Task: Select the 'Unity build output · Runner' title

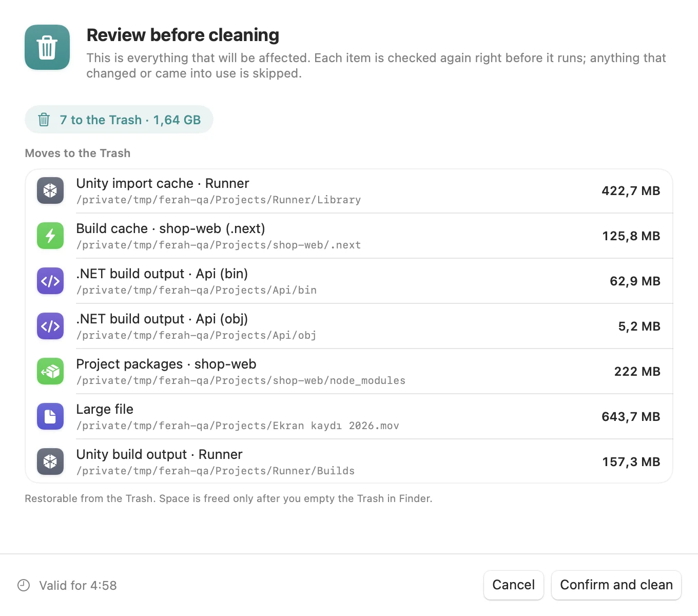Action: click(159, 454)
